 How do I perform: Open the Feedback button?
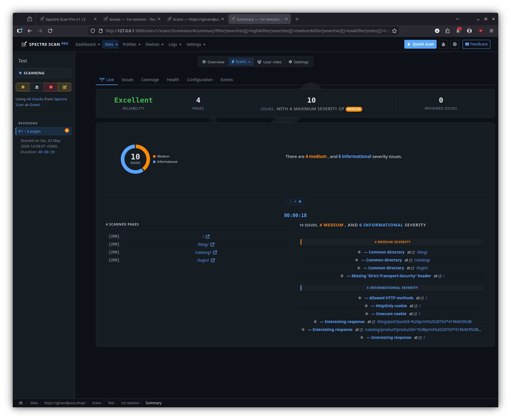[476, 44]
